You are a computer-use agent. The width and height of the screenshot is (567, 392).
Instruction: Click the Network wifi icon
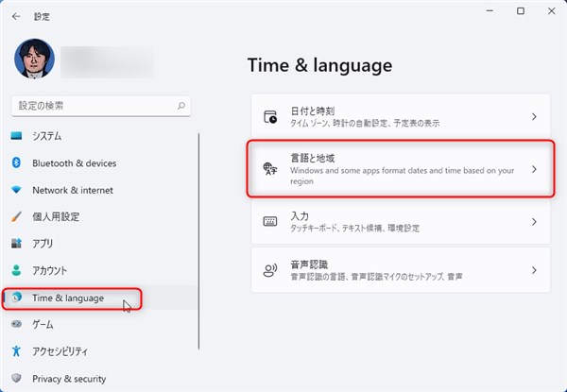pyautogui.click(x=16, y=190)
